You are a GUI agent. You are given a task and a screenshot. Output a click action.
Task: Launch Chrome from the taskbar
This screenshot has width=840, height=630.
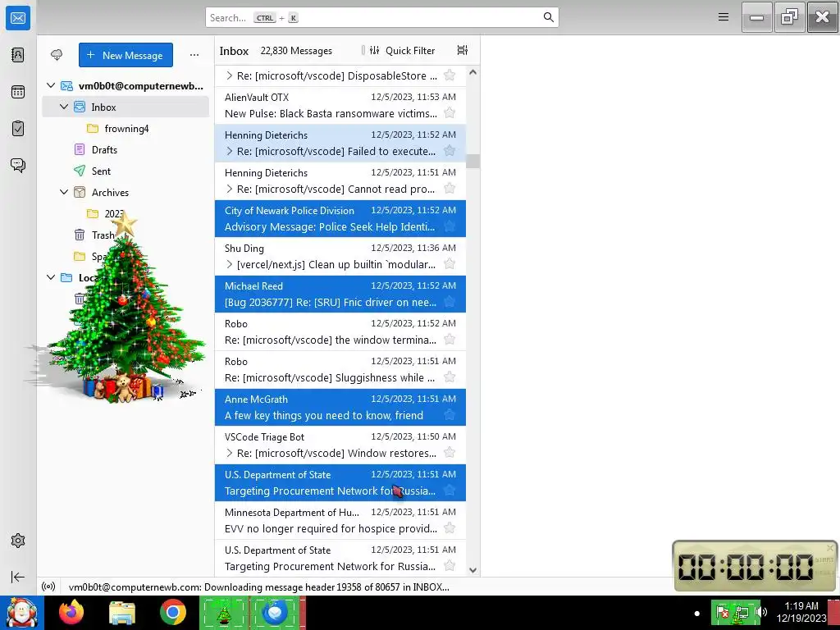(172, 612)
